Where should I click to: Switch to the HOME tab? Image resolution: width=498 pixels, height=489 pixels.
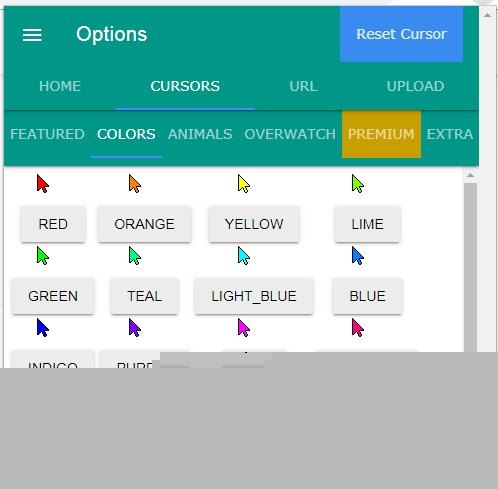(60, 86)
